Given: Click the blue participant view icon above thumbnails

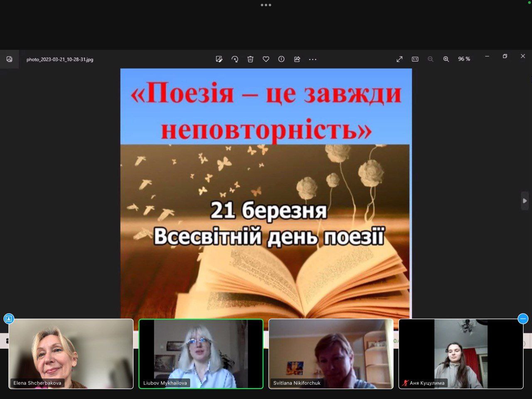Looking at the screenshot, I should pos(9,319).
